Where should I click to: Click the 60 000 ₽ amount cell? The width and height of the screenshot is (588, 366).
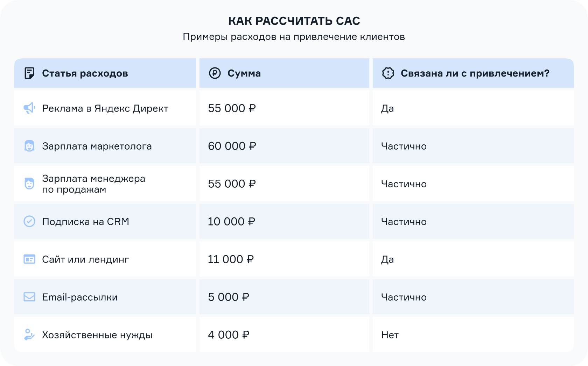(284, 146)
